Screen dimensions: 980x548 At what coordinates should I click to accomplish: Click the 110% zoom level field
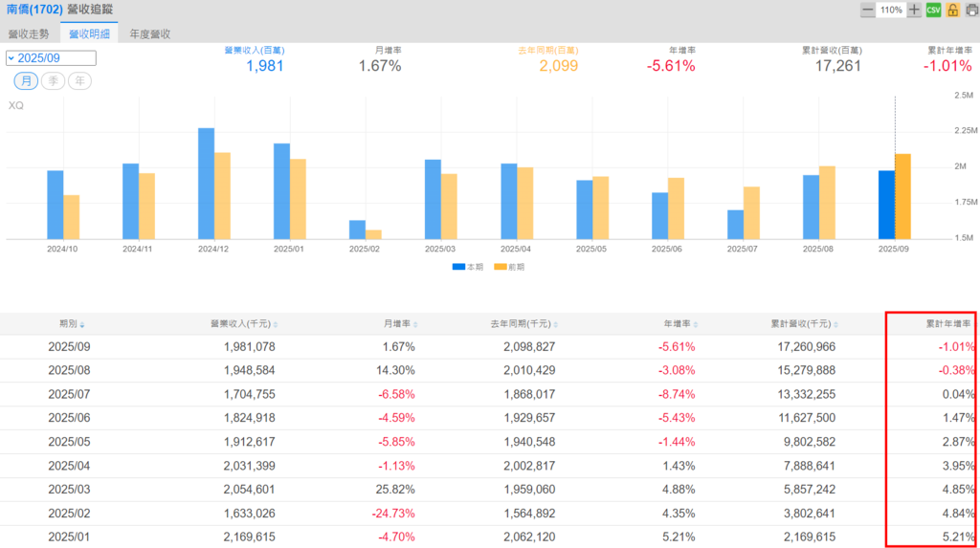coord(891,10)
